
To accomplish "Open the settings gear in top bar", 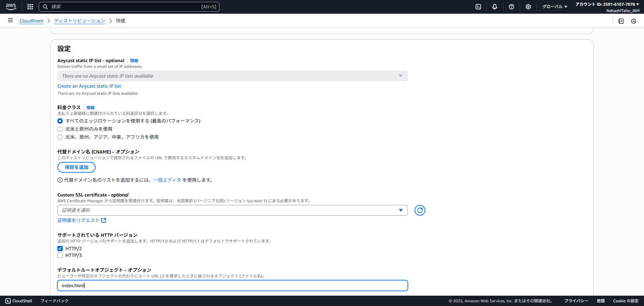I will [x=528, y=7].
